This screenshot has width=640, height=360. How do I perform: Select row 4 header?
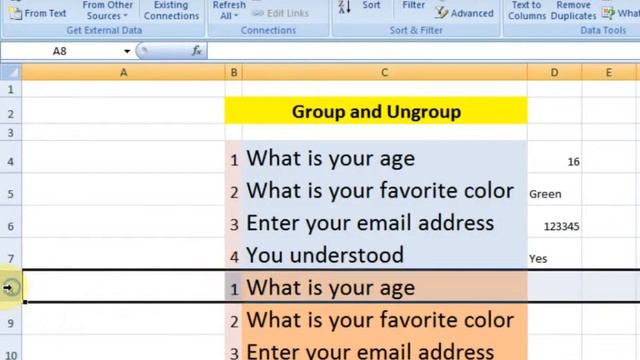click(11, 158)
